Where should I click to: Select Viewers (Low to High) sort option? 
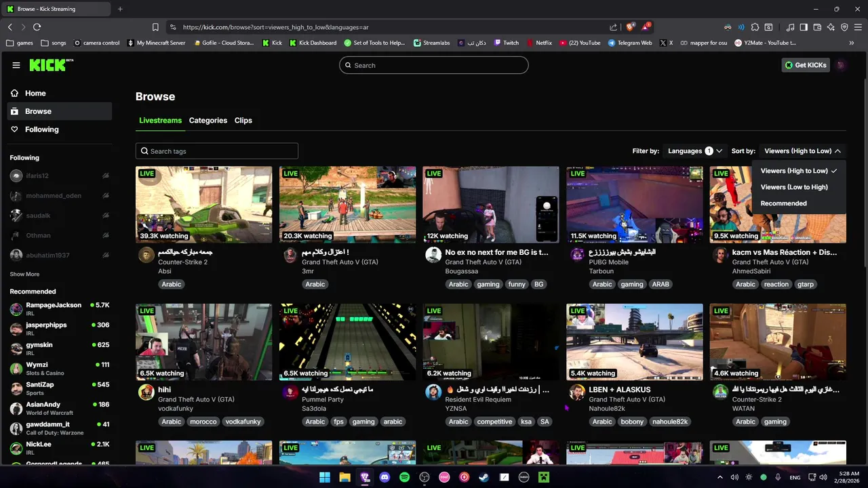[799, 187]
